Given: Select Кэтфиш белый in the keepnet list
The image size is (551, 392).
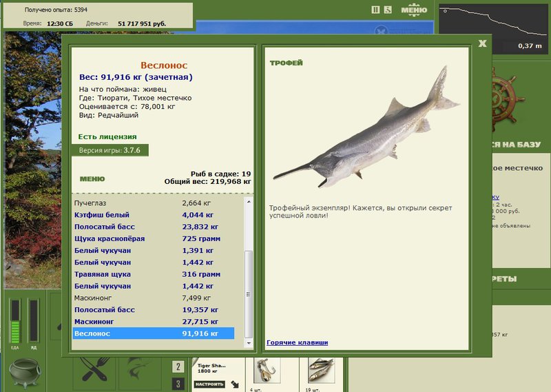Looking at the screenshot, I should [x=153, y=215].
